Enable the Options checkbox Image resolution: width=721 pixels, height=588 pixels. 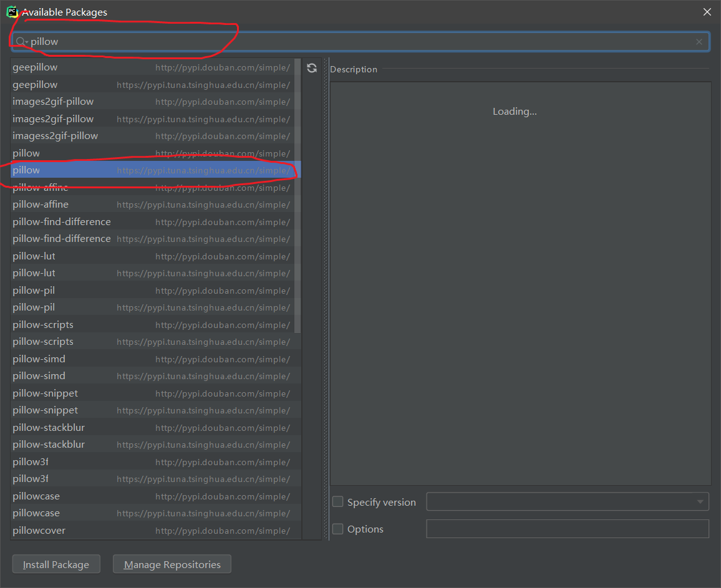point(337,529)
